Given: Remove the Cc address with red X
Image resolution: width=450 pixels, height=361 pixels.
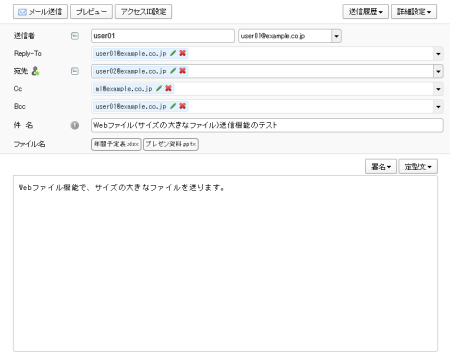Looking at the screenshot, I should [x=168, y=88].
